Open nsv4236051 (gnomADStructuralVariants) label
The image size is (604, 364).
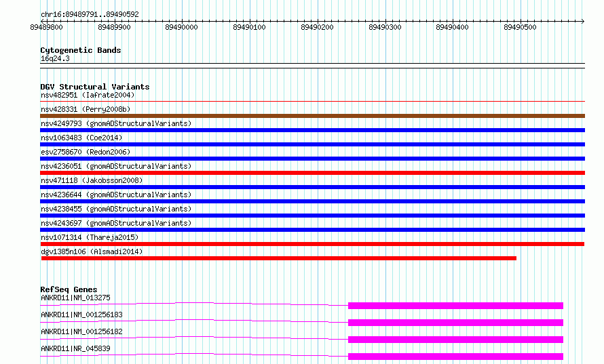[116, 166]
